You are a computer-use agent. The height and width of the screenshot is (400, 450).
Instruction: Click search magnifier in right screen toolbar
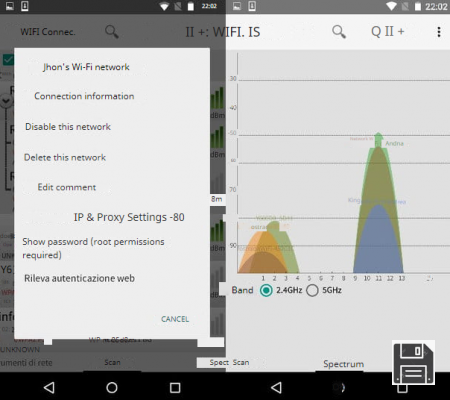pyautogui.click(x=339, y=32)
